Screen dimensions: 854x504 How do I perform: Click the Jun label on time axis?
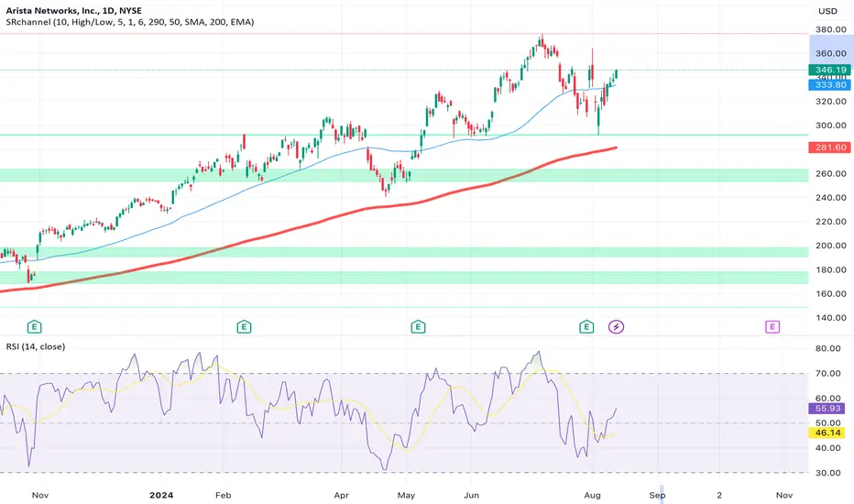point(471,495)
